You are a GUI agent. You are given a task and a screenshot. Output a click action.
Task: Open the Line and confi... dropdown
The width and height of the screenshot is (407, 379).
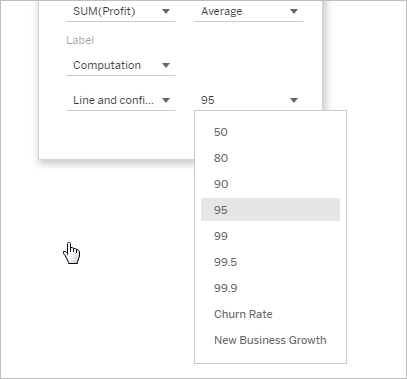pos(121,100)
